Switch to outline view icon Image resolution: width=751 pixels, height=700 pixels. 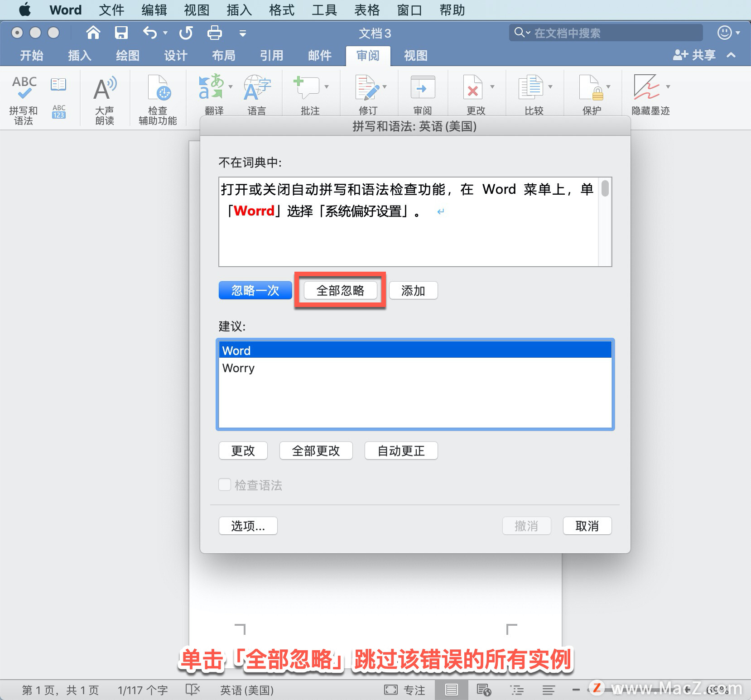tap(517, 690)
